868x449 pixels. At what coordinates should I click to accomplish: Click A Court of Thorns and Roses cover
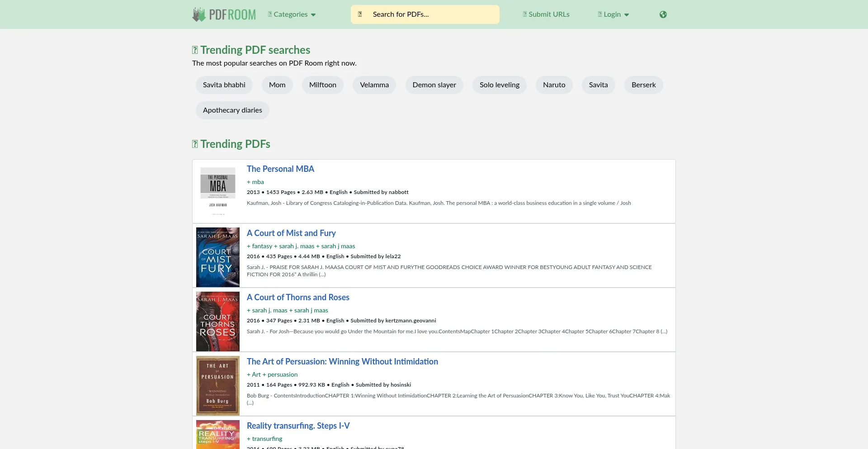click(218, 321)
